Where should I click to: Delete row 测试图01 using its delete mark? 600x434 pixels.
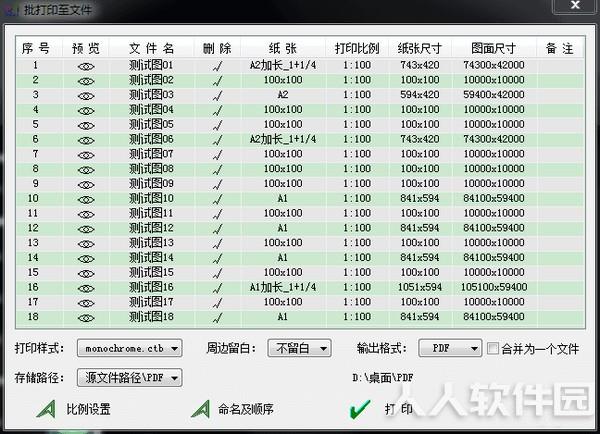click(x=217, y=66)
